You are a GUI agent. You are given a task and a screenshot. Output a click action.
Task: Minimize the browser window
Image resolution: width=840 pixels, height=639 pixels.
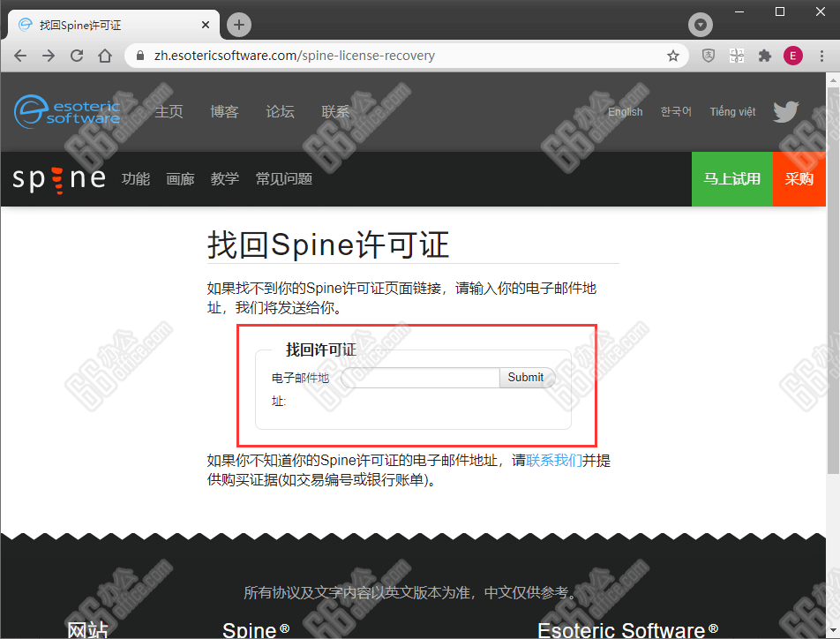tap(739, 11)
